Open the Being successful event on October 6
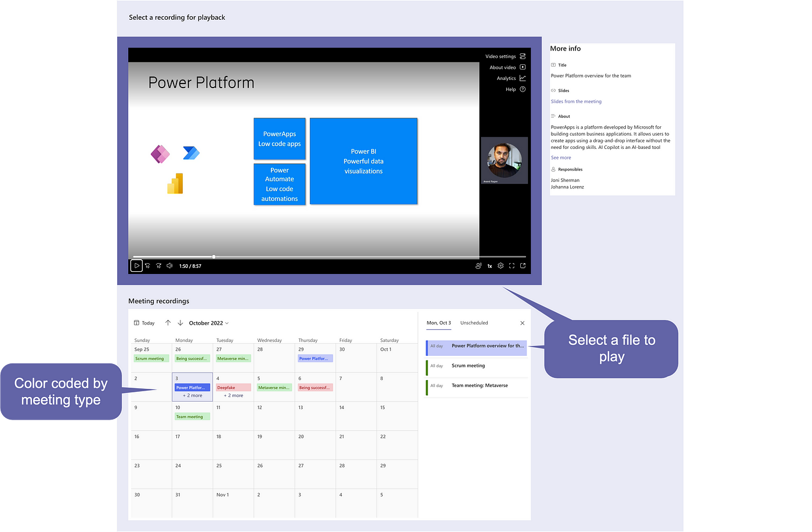Image resolution: width=812 pixels, height=532 pixels. tap(316, 388)
